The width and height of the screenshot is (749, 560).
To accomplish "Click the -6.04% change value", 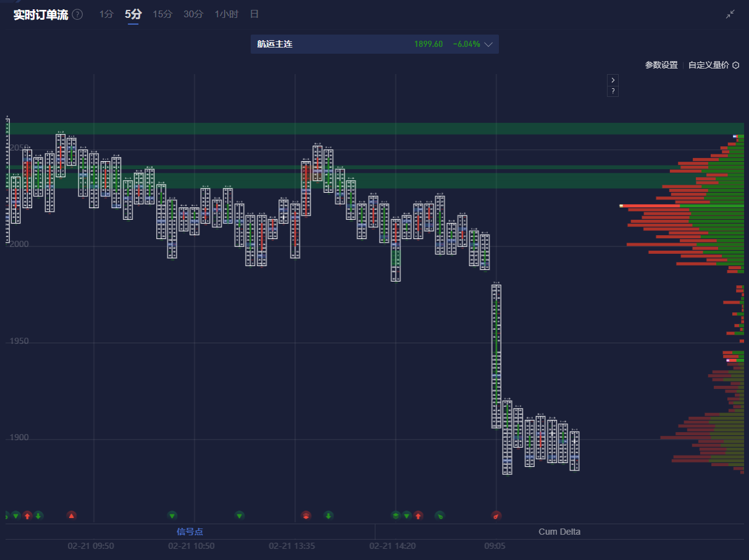I will coord(466,44).
